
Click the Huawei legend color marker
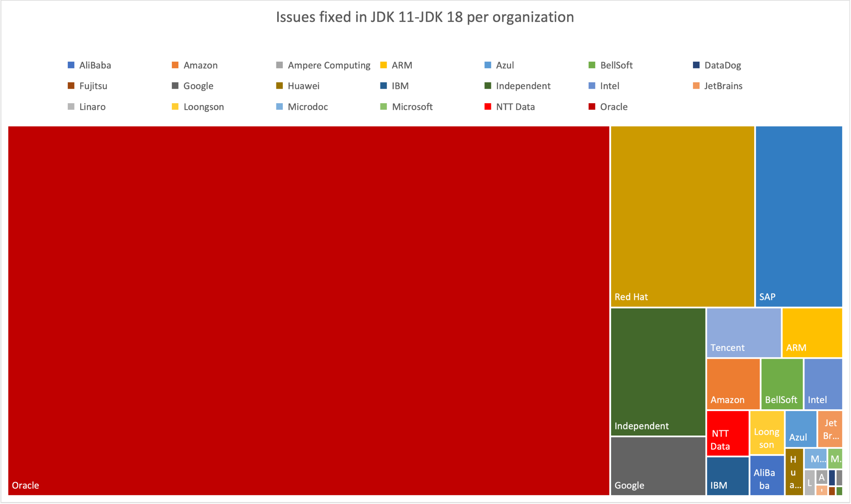pyautogui.click(x=279, y=86)
